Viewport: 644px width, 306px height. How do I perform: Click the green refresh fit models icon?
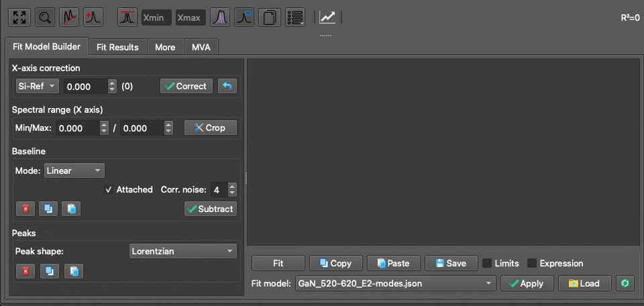coord(625,283)
